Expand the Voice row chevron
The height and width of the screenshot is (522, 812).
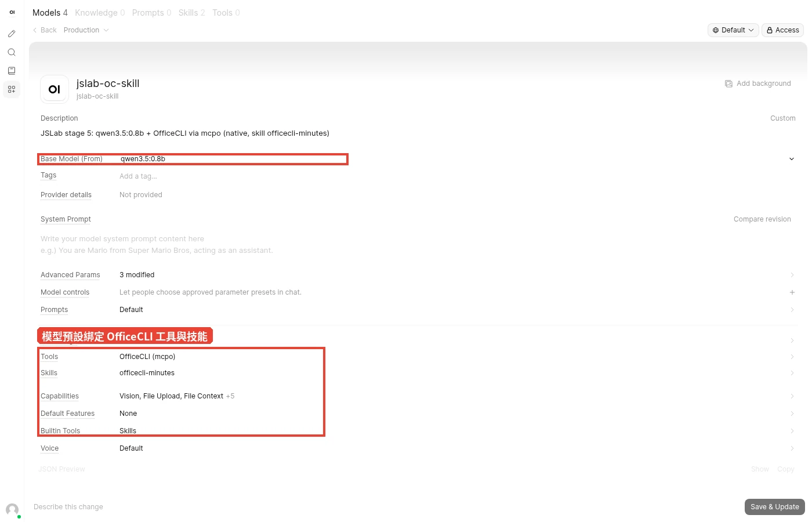[x=792, y=448]
